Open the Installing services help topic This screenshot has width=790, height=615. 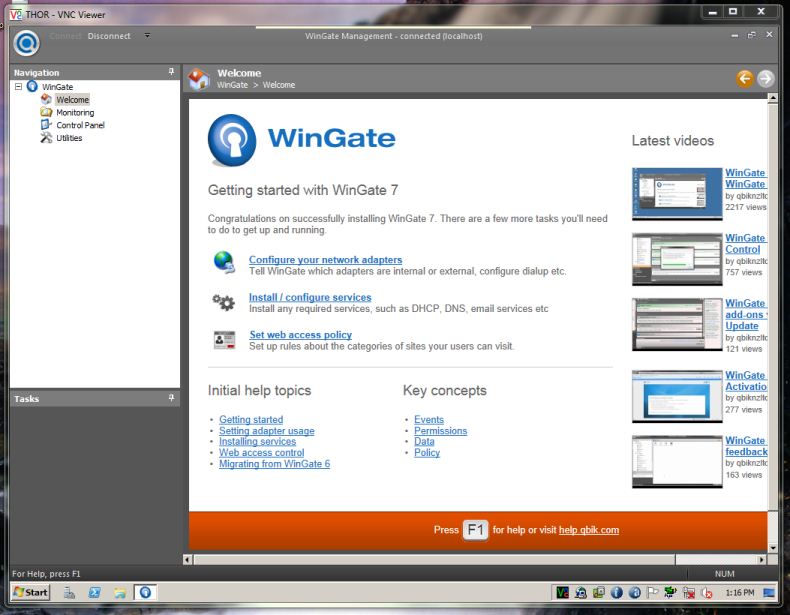pos(257,441)
